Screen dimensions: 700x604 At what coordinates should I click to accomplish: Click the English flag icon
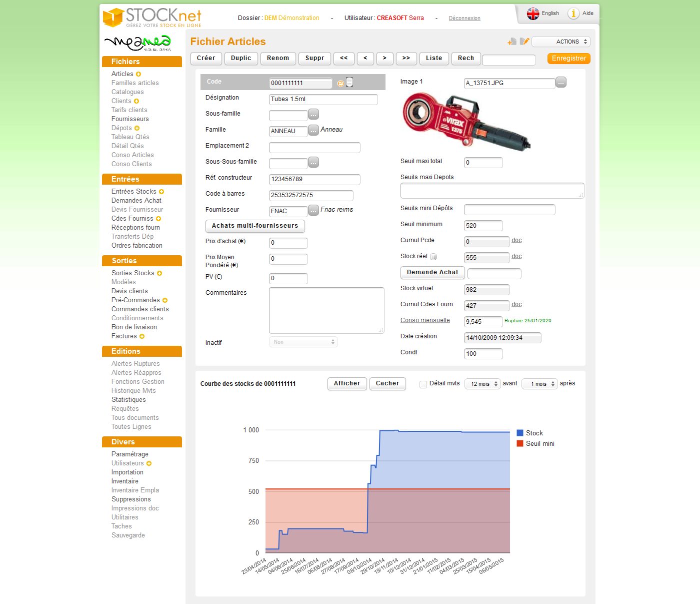pos(533,14)
